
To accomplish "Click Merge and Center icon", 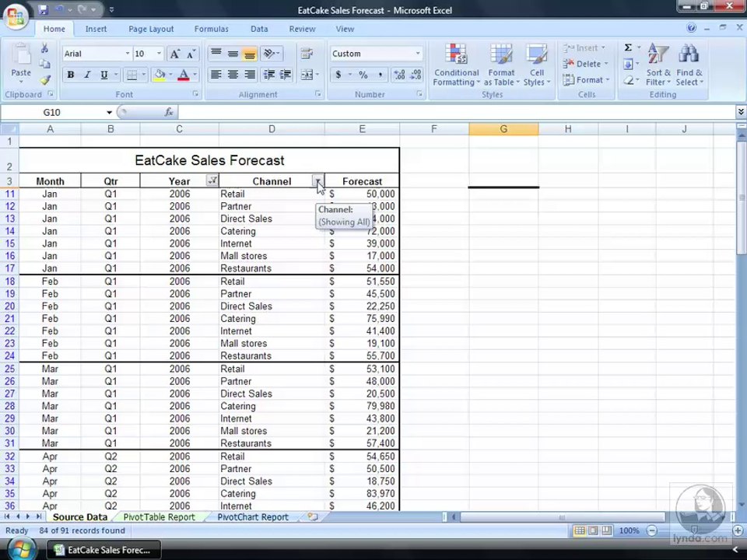I will [307, 75].
